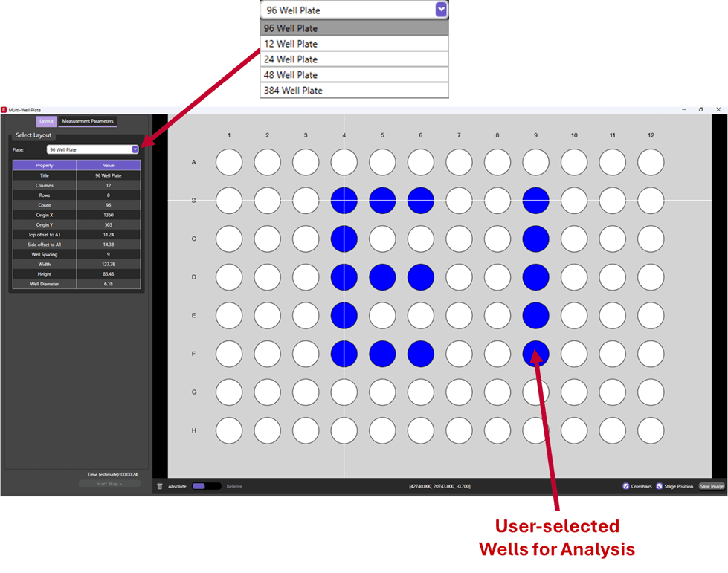
Task: Deselect blue well F5
Action: coord(382,354)
